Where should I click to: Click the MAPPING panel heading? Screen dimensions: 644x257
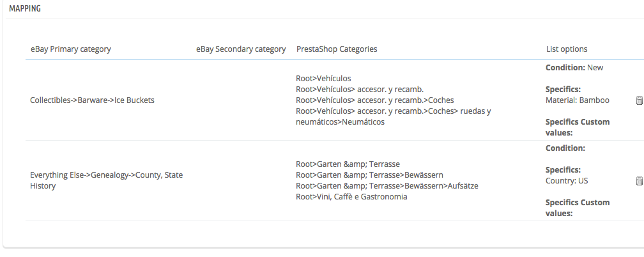[25, 9]
